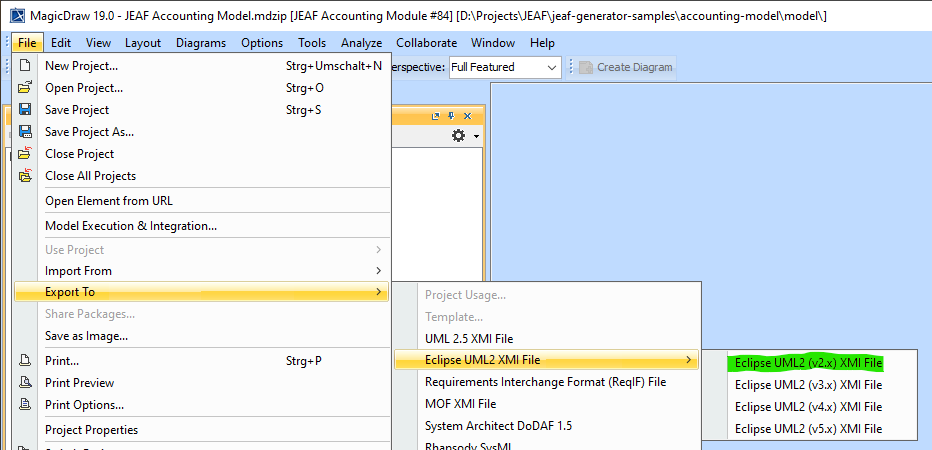Click the Save Project As disk icon
Viewport: 932px width, 450px height.
coord(25,131)
